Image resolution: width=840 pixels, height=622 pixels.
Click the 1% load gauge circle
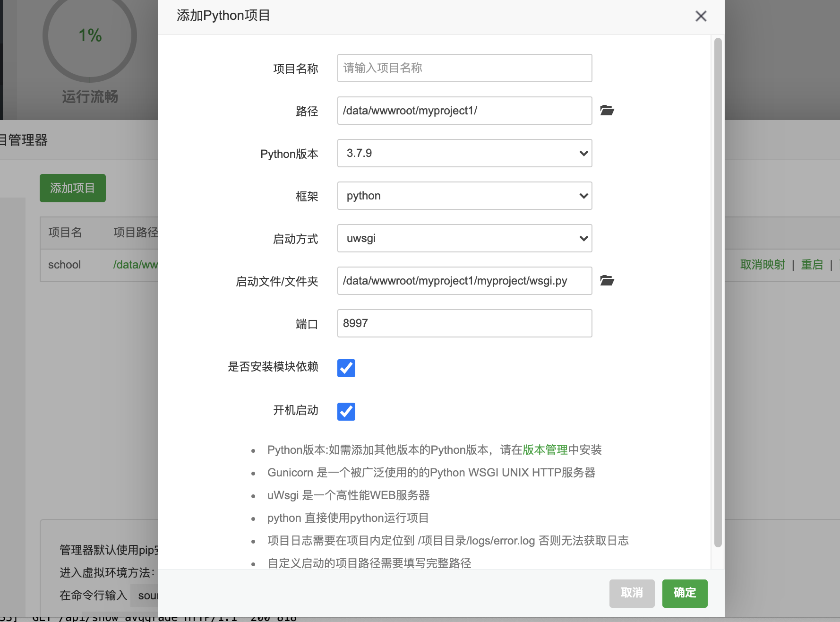(90, 36)
